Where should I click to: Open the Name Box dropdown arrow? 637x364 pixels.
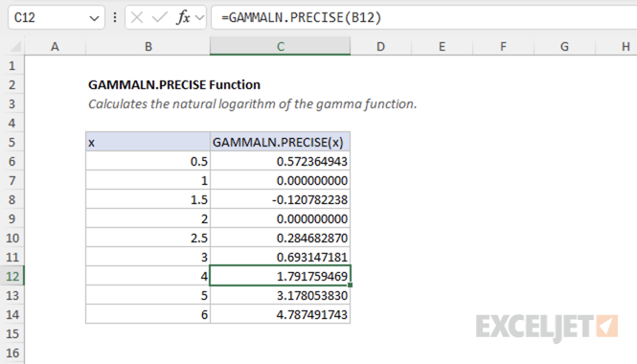(x=94, y=18)
